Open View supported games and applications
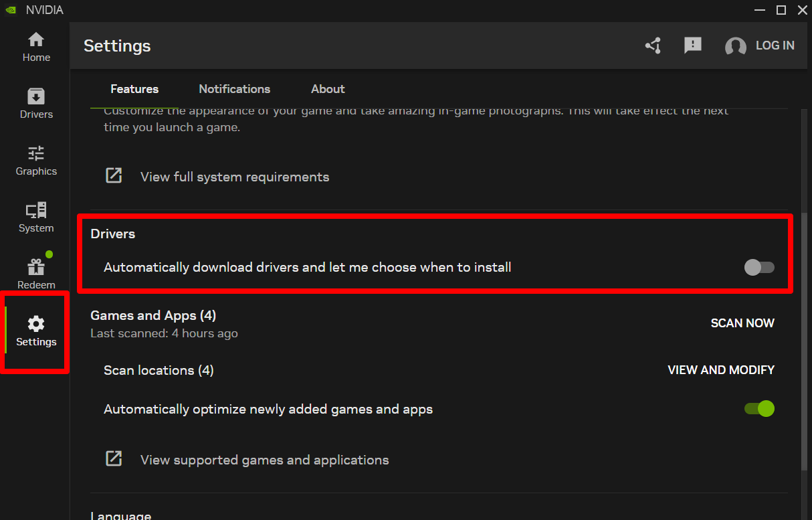This screenshot has width=812, height=520. (x=264, y=460)
